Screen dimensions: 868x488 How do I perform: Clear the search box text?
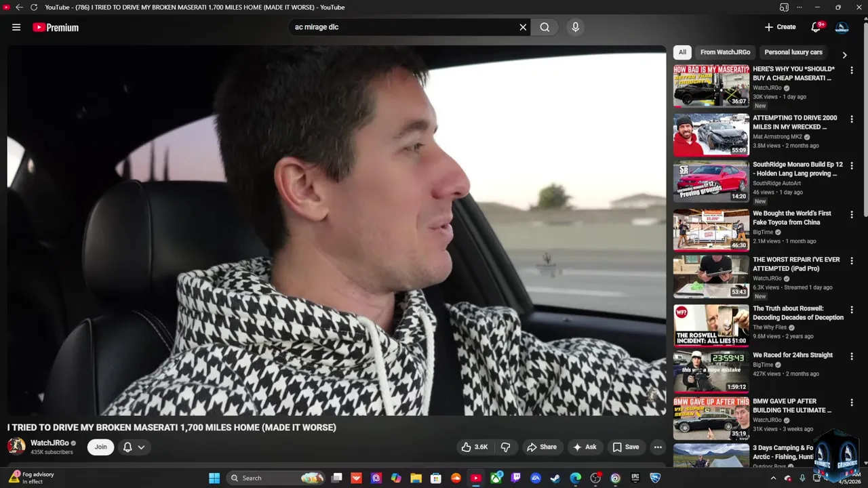523,27
